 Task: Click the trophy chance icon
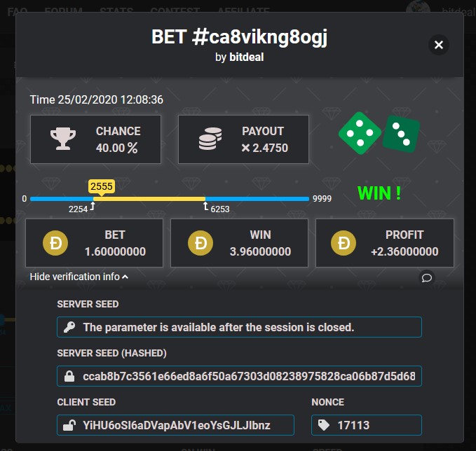(63, 139)
